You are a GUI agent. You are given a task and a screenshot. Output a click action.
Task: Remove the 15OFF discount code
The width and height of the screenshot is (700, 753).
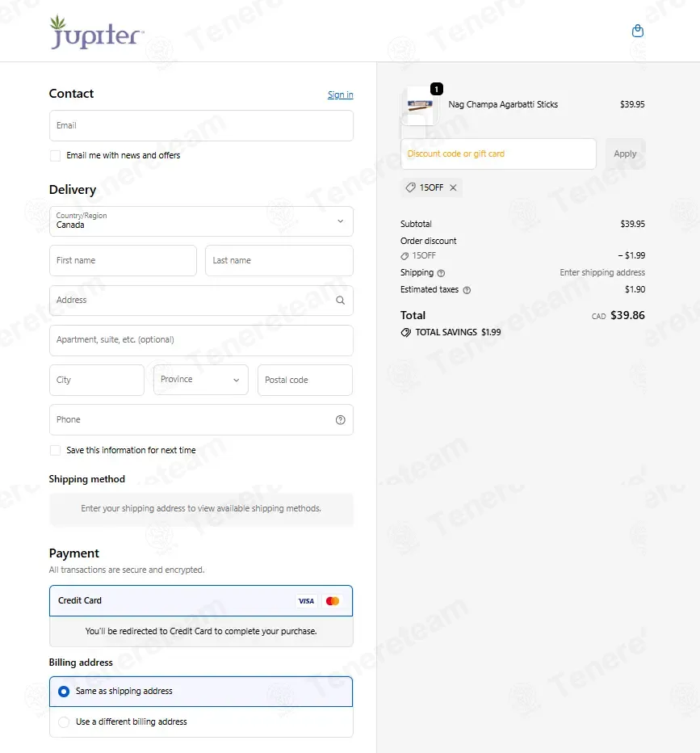click(x=453, y=187)
